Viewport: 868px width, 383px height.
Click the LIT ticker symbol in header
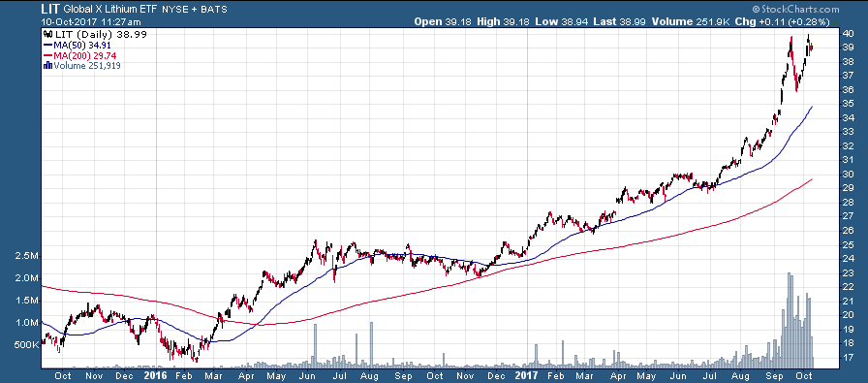[50, 9]
